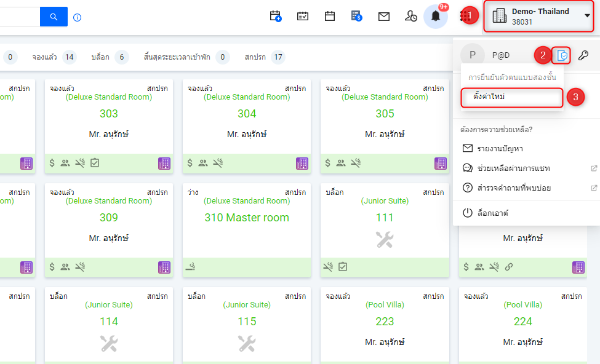Viewport: 600px width, 364px height.
Task: Click external link icon beside สำรวจคำถามที่พบบ่อย
Action: tap(594, 188)
